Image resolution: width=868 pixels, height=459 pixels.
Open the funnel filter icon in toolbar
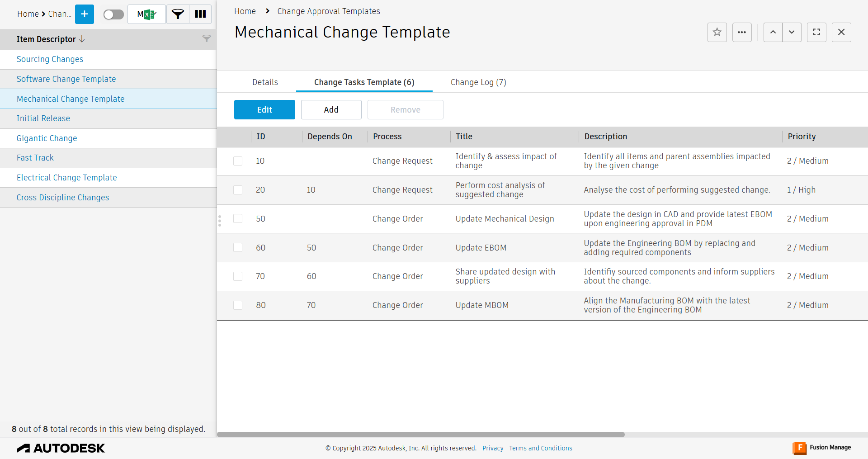(178, 14)
